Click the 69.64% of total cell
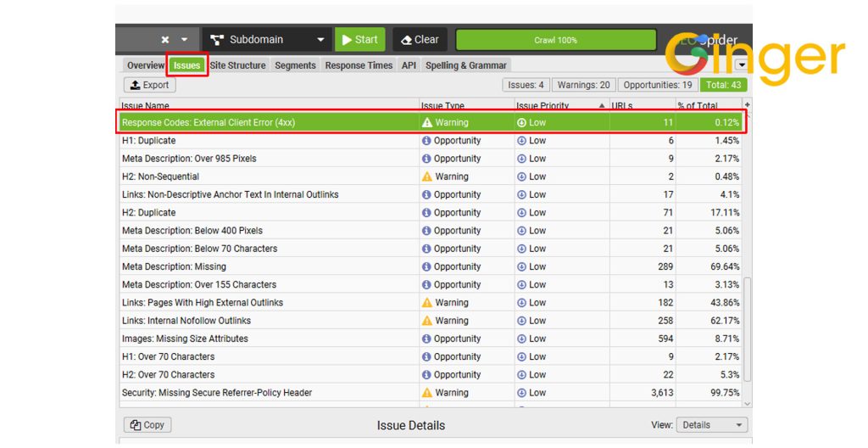 click(709, 266)
